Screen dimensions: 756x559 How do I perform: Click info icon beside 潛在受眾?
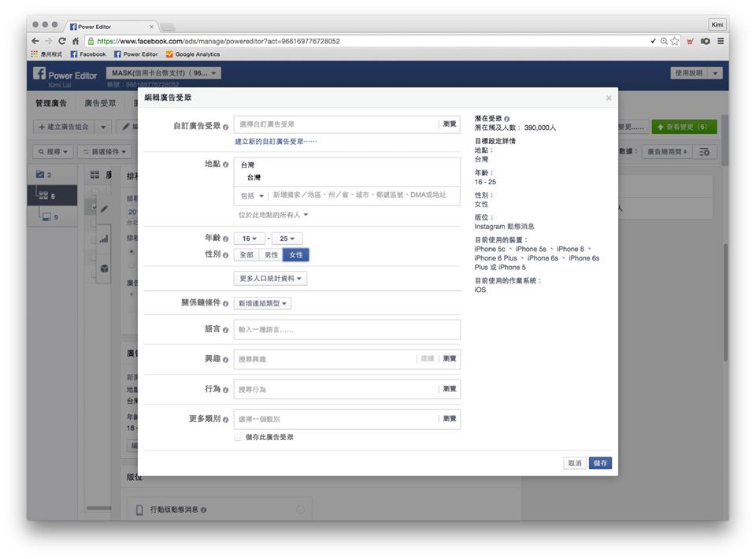[x=506, y=119]
